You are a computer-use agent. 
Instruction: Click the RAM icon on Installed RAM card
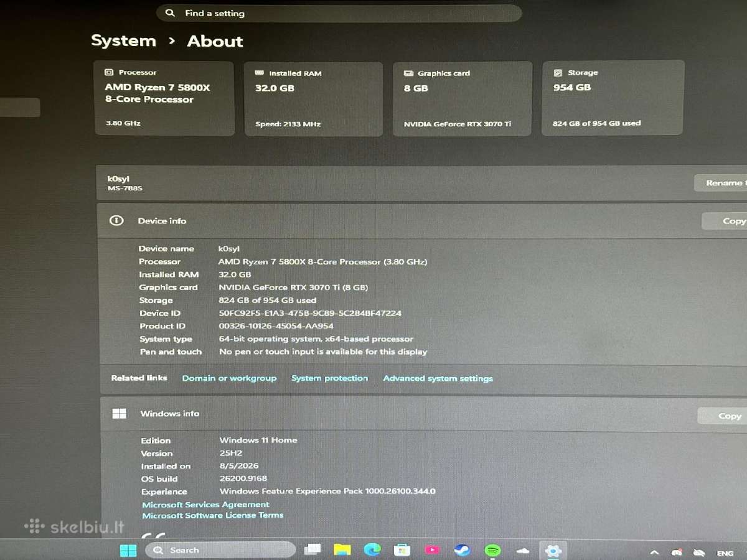260,73
